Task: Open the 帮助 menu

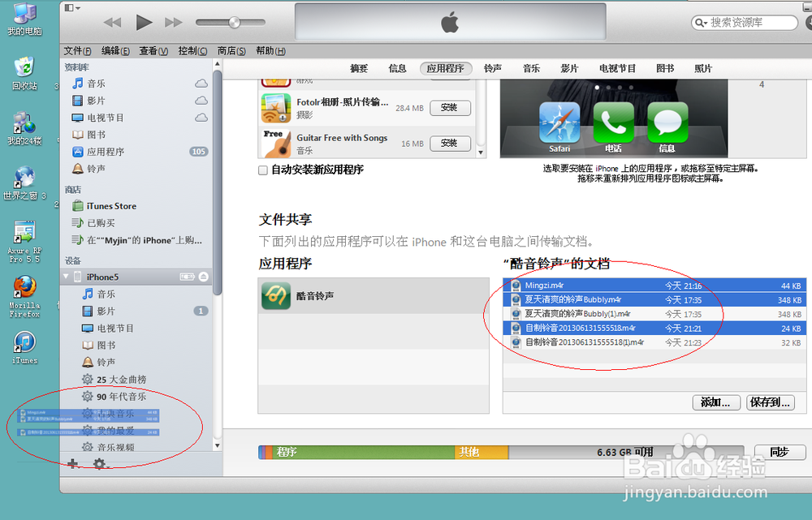Action: tap(270, 51)
